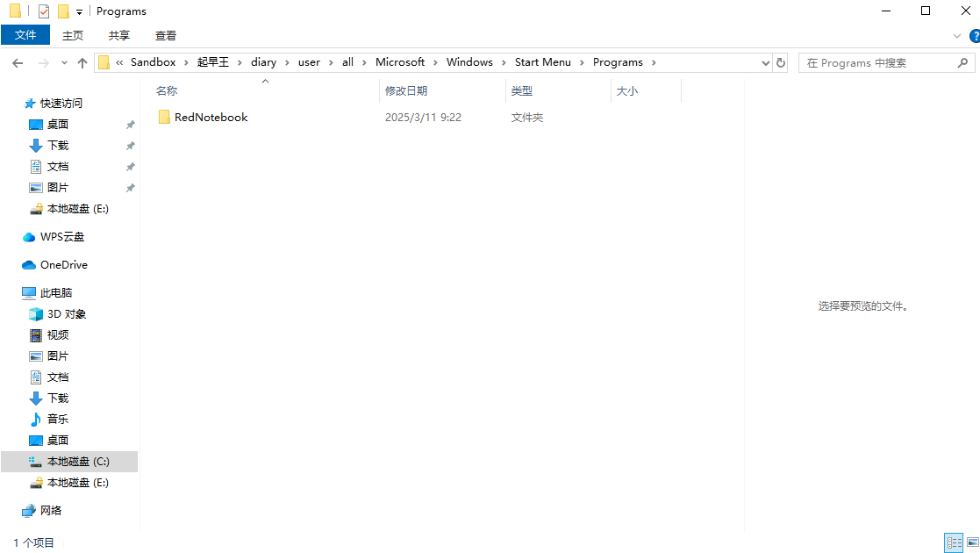Expand the ribbon with the chevron

(x=957, y=36)
